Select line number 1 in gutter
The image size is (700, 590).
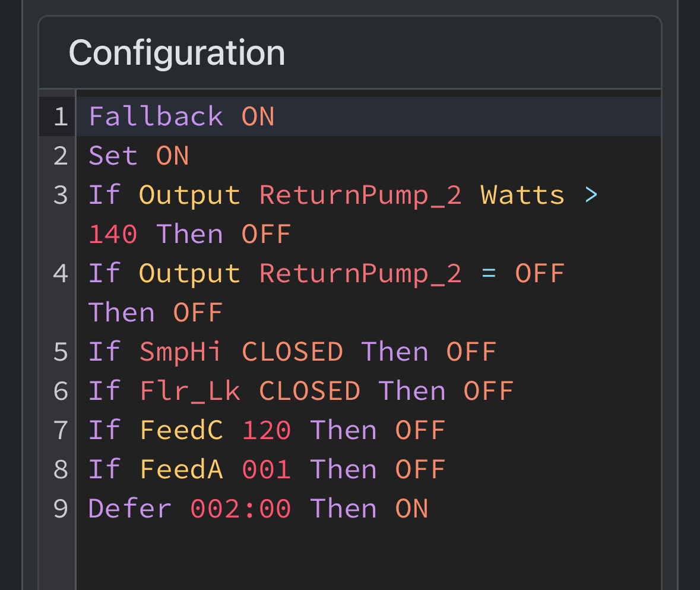pyautogui.click(x=61, y=117)
